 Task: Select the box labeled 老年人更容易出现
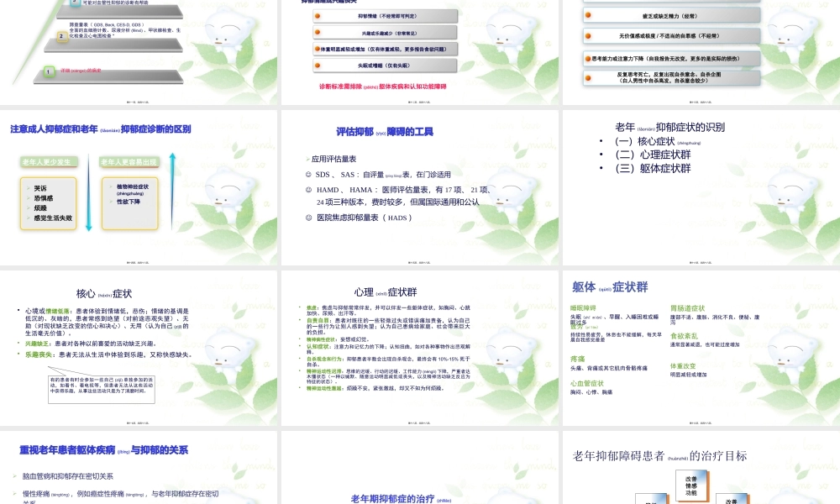(129, 161)
